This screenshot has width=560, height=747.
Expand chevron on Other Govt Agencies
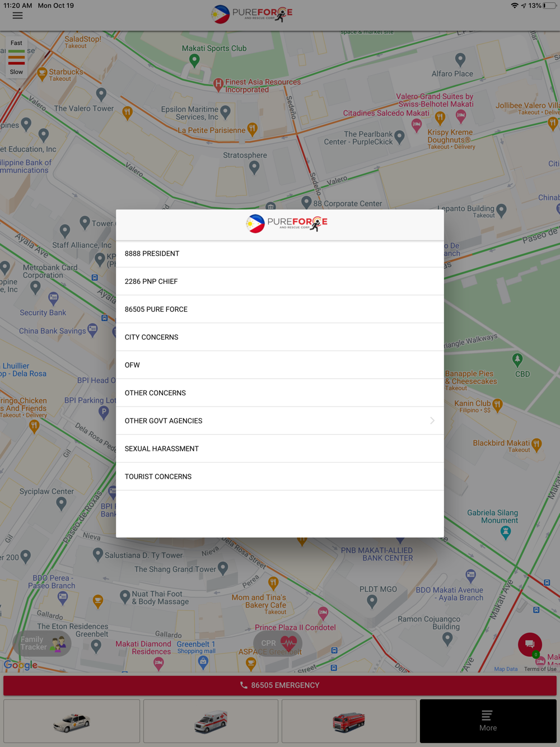coord(432,421)
